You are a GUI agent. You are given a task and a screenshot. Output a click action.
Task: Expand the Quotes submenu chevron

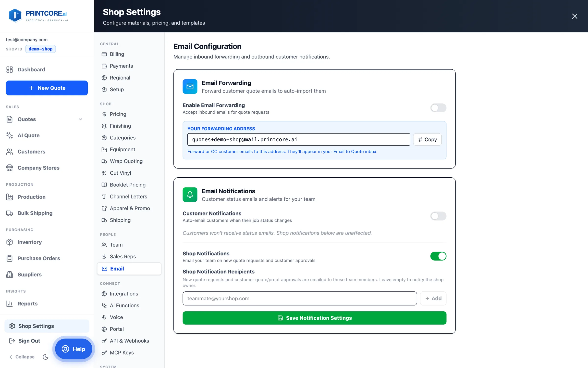[80, 119]
